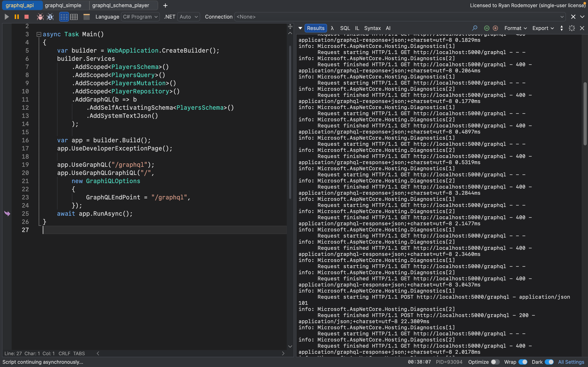Select the break-on-first-statement bug icon
Image resolution: width=588 pixels, height=367 pixels.
click(50, 17)
